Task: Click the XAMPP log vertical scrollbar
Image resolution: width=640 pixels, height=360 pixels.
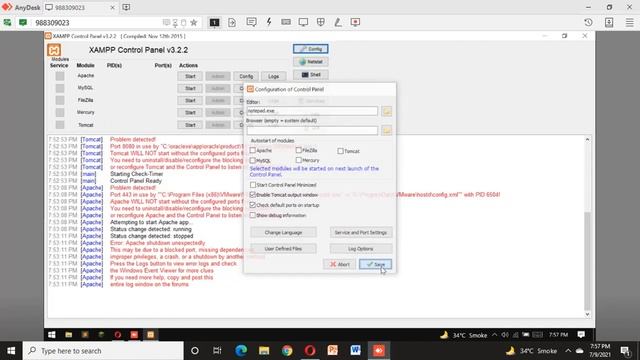Action: 587,261
